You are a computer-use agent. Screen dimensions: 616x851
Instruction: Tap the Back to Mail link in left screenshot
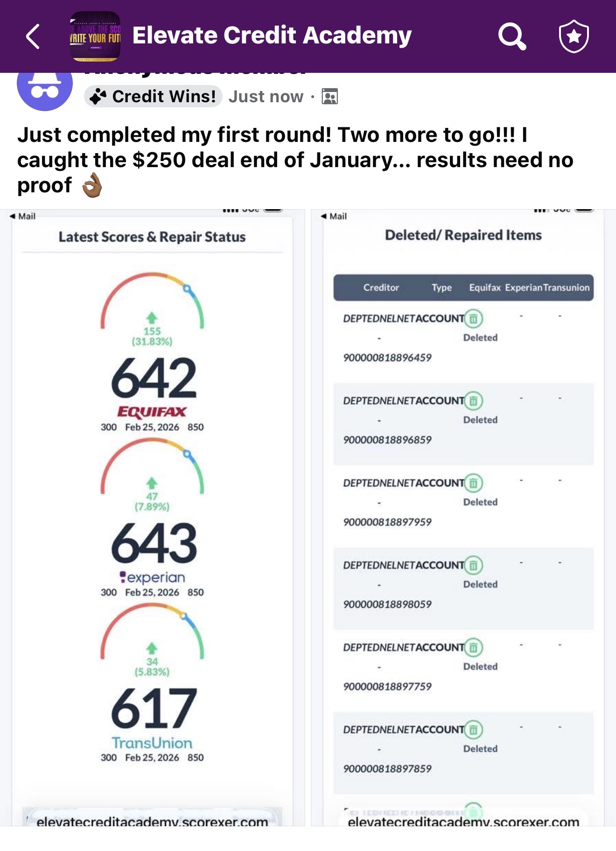[23, 216]
